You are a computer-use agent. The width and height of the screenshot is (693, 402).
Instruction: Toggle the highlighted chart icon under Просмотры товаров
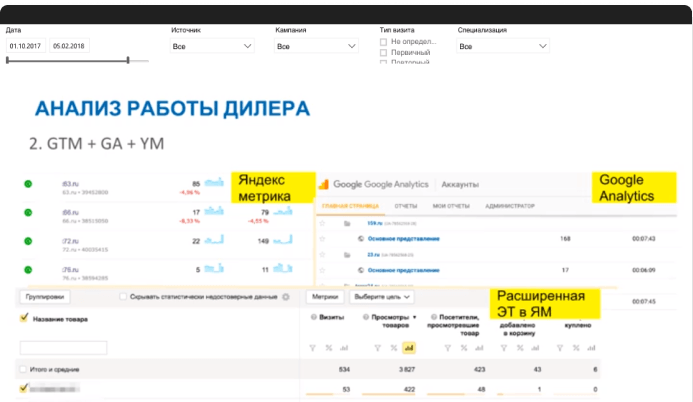click(409, 348)
